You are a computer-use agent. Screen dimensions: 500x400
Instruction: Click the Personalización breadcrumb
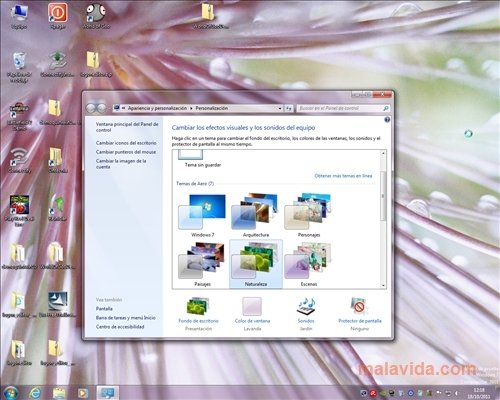click(x=212, y=108)
